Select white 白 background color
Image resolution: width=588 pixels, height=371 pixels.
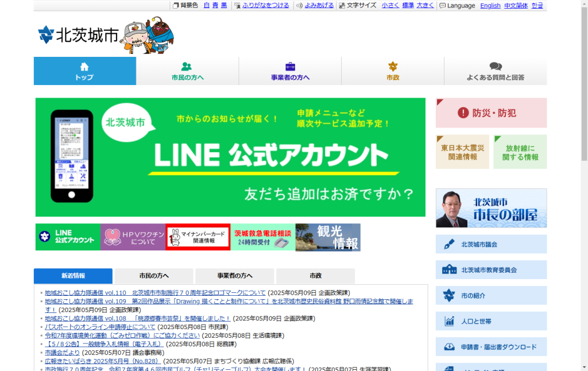(x=206, y=6)
